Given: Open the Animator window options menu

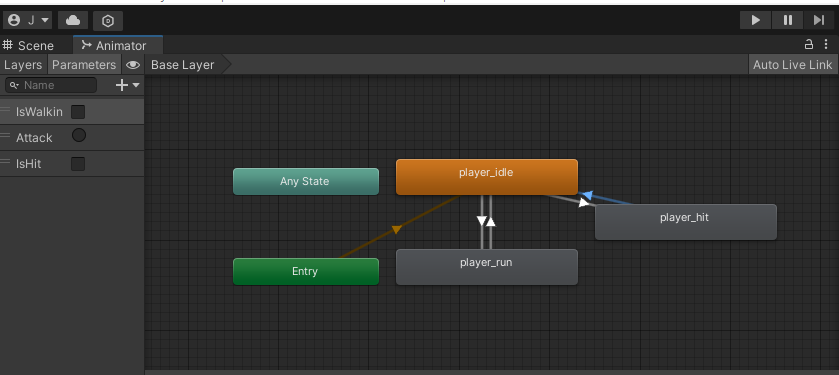Looking at the screenshot, I should point(827,44).
